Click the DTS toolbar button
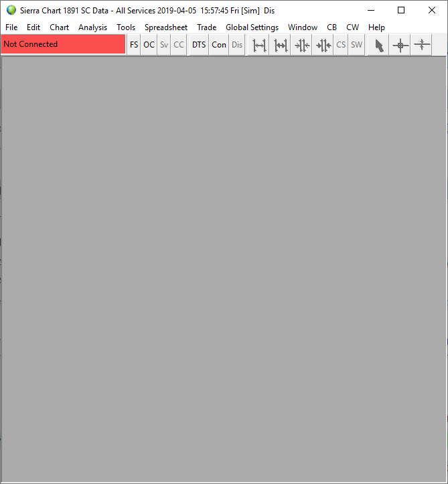 pos(199,45)
